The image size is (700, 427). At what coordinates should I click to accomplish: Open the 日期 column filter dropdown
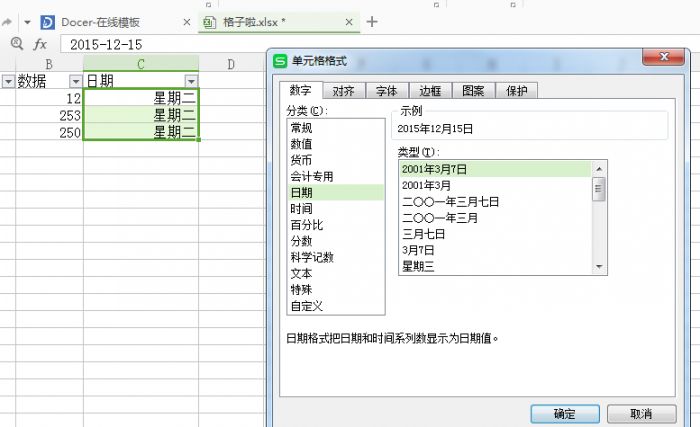click(x=191, y=81)
